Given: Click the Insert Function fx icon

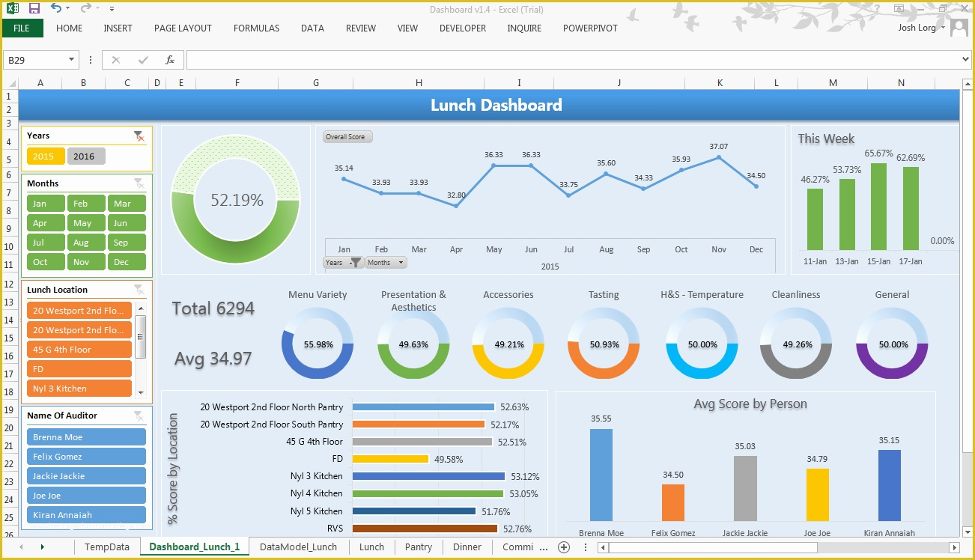Looking at the screenshot, I should click(170, 59).
